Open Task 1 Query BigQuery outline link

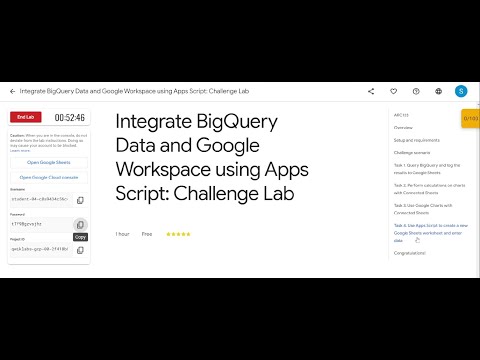pos(427,169)
